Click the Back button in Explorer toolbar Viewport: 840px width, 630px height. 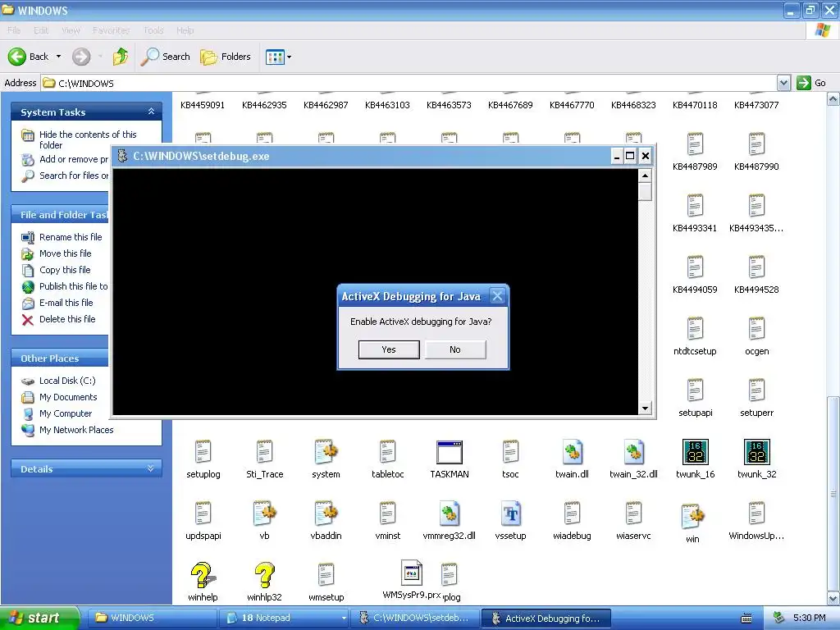[x=29, y=57]
